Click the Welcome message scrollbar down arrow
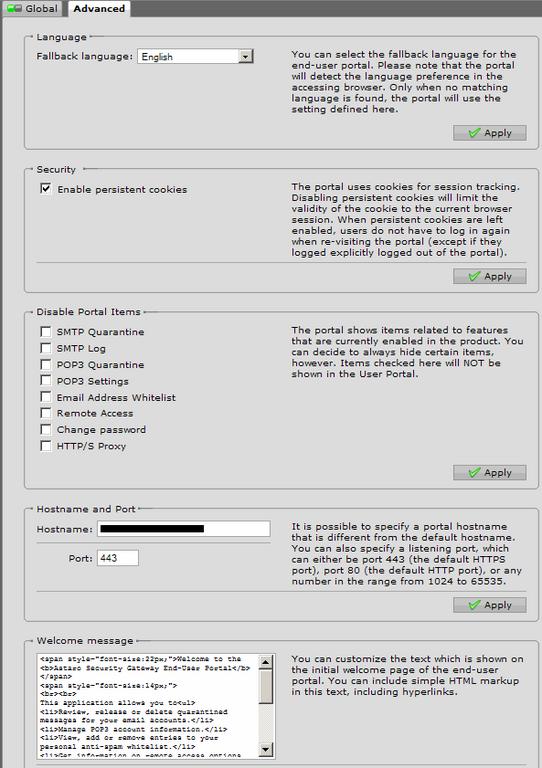This screenshot has height=768, width=542. [x=265, y=749]
